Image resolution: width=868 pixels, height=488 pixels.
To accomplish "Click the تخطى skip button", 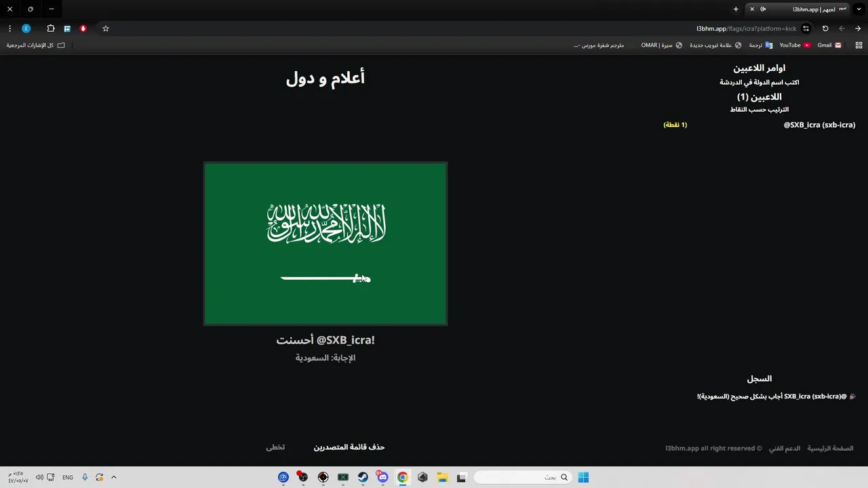I will (275, 447).
